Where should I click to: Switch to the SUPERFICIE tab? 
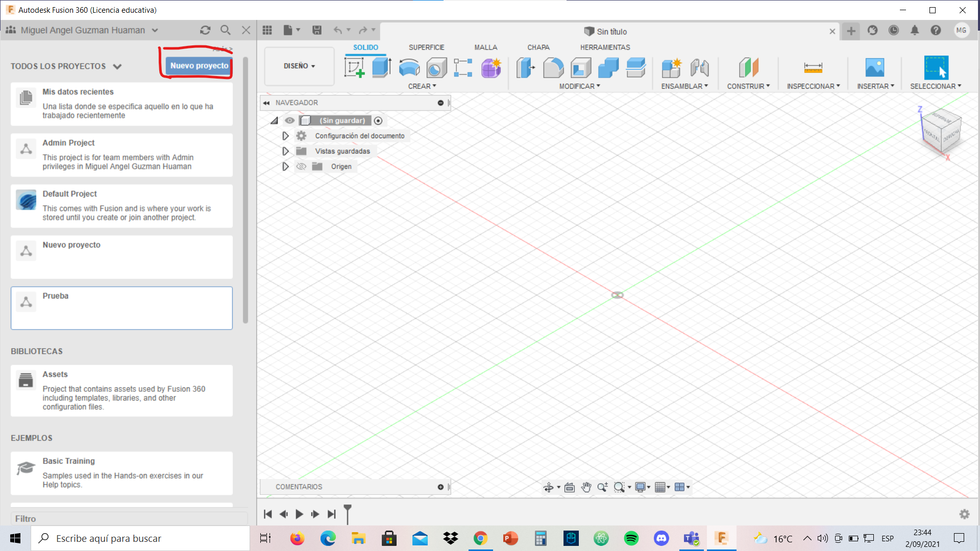pos(426,47)
